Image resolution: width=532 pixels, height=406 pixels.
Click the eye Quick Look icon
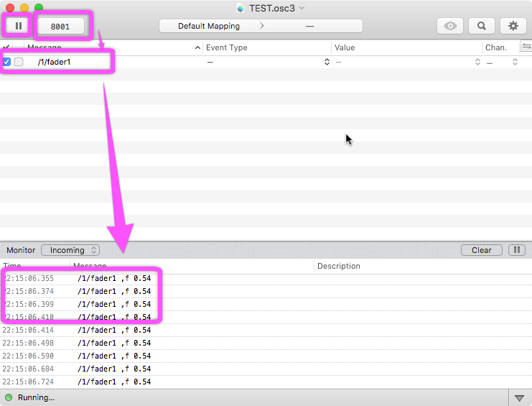point(450,26)
